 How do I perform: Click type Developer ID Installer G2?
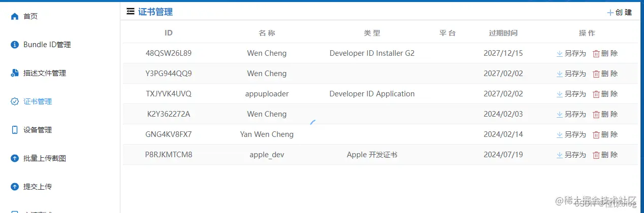[x=372, y=53]
